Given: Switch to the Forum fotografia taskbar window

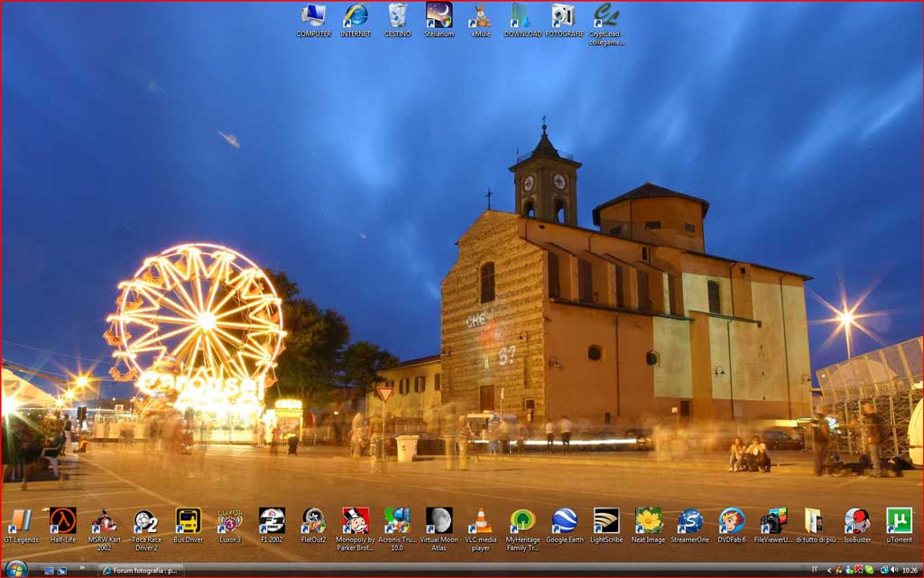Looking at the screenshot, I should [142, 571].
